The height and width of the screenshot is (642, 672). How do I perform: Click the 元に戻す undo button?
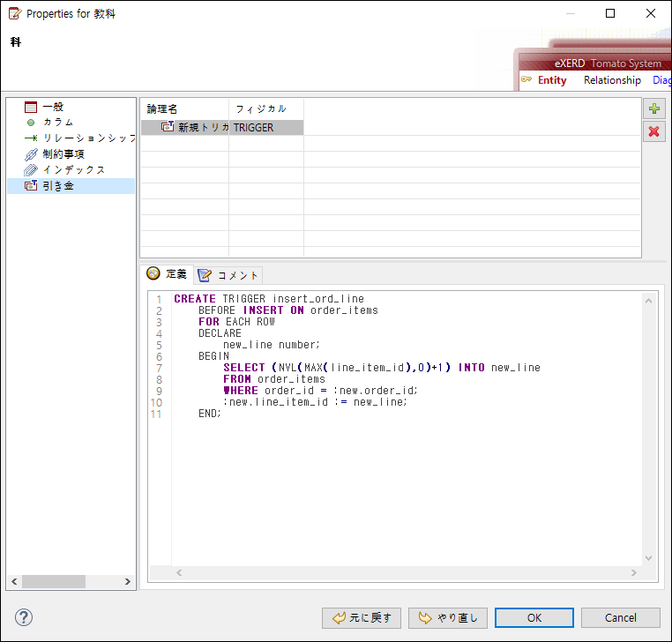pyautogui.click(x=362, y=618)
